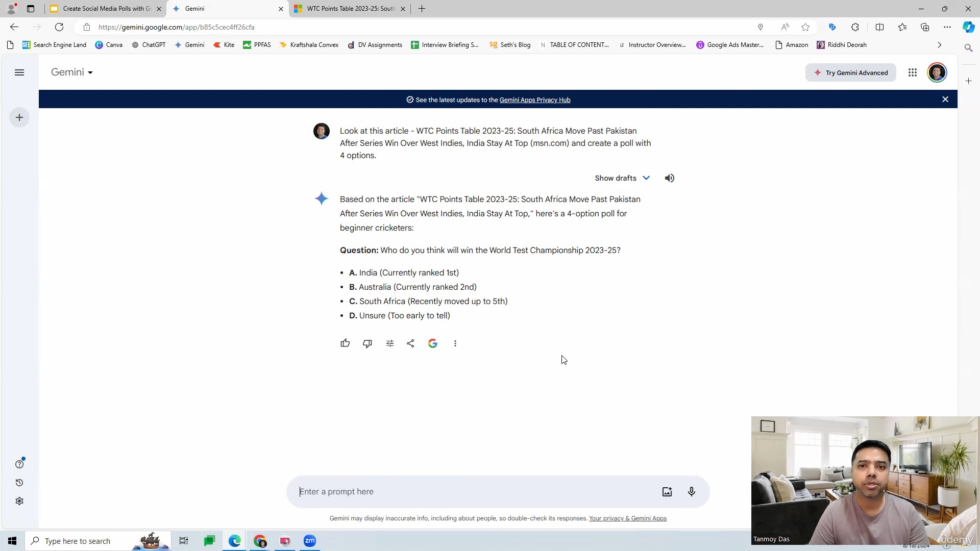980x551 pixels.
Task: Open Canva bookmark
Action: tap(109, 45)
